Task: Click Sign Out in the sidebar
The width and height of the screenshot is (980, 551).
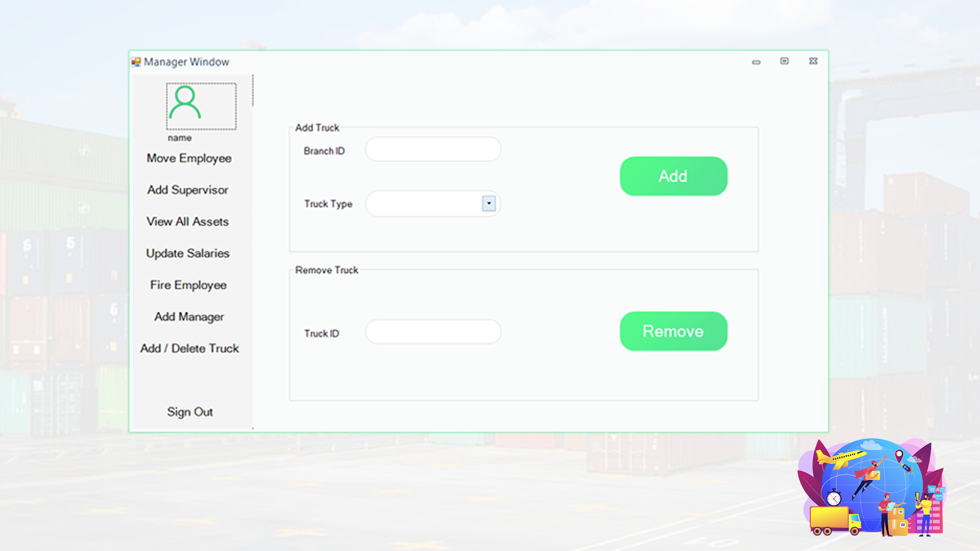Action: 190,411
